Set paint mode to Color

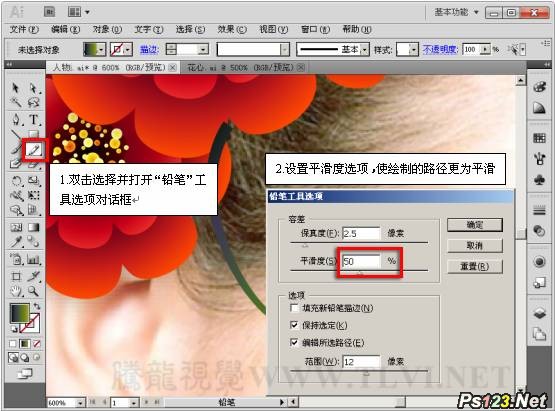(13, 343)
